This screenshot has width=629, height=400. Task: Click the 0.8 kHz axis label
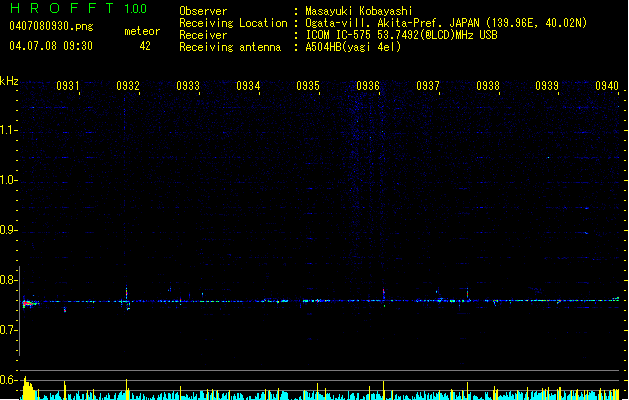[x=8, y=280]
